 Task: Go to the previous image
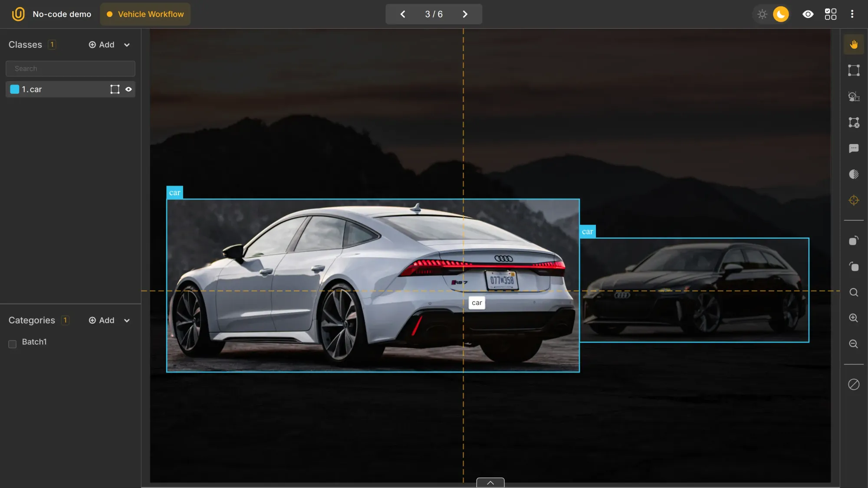click(x=403, y=14)
